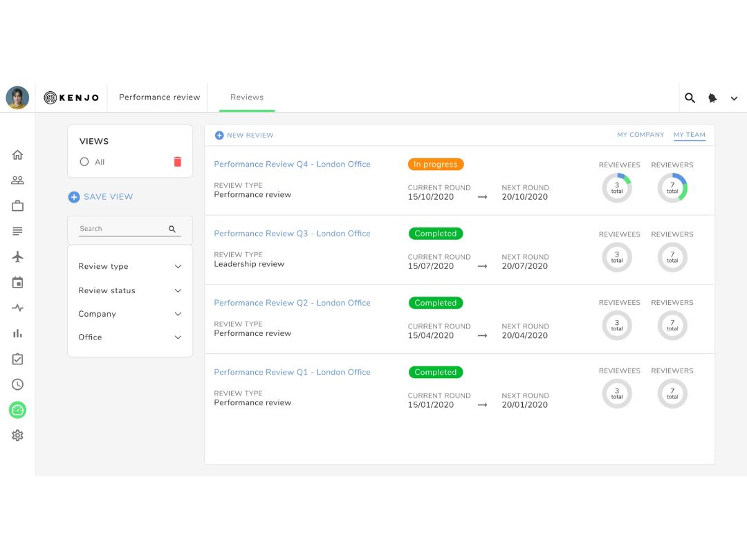The width and height of the screenshot is (747, 560).
Task: Expand the Company filter
Action: point(130,314)
